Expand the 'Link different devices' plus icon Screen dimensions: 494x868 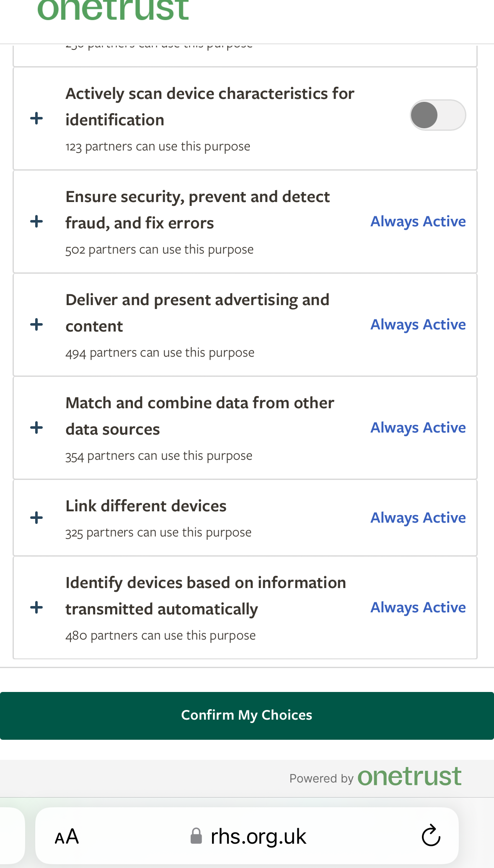[37, 518]
